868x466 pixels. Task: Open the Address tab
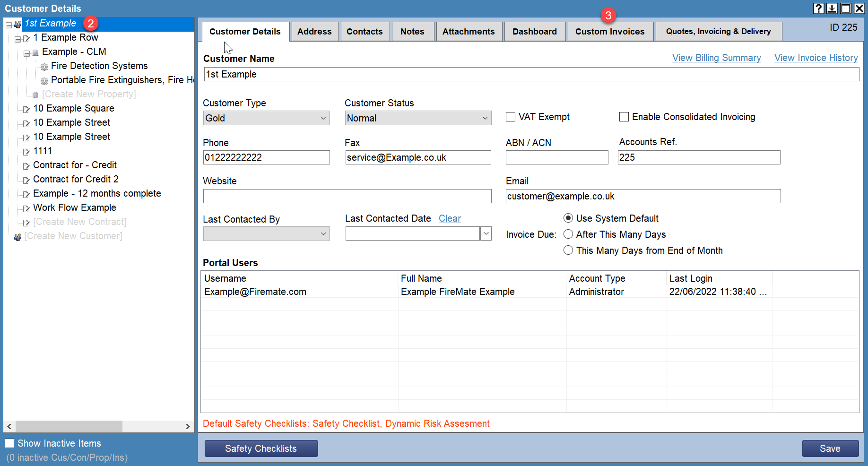314,31
